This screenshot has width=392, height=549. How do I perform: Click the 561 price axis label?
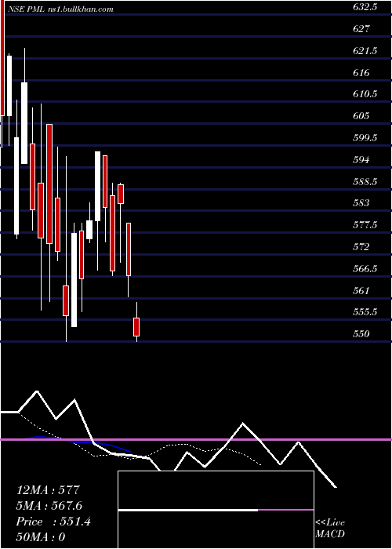pyautogui.click(x=361, y=290)
